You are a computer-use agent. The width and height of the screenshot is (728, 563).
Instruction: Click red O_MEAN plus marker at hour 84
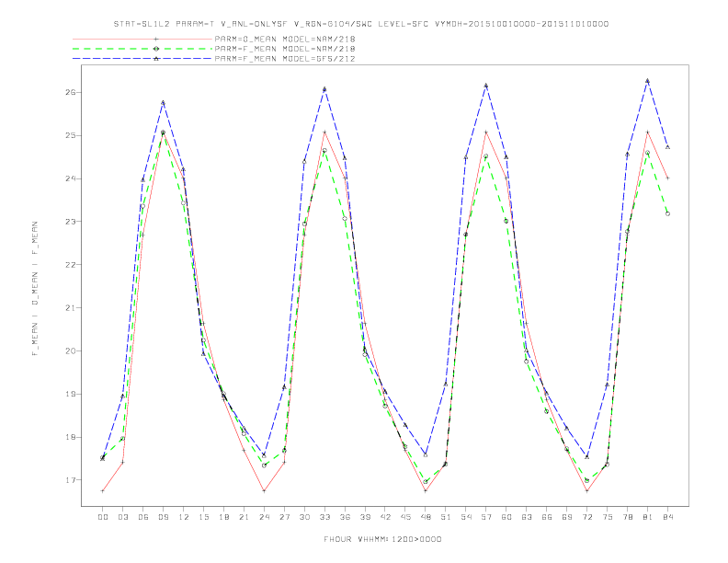pyautogui.click(x=667, y=178)
